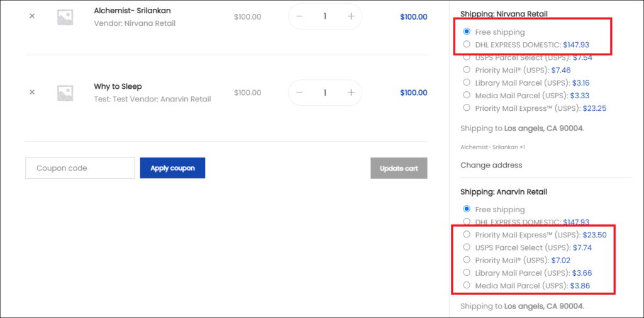Choose Media Mail Parcel $3.33

(466, 95)
